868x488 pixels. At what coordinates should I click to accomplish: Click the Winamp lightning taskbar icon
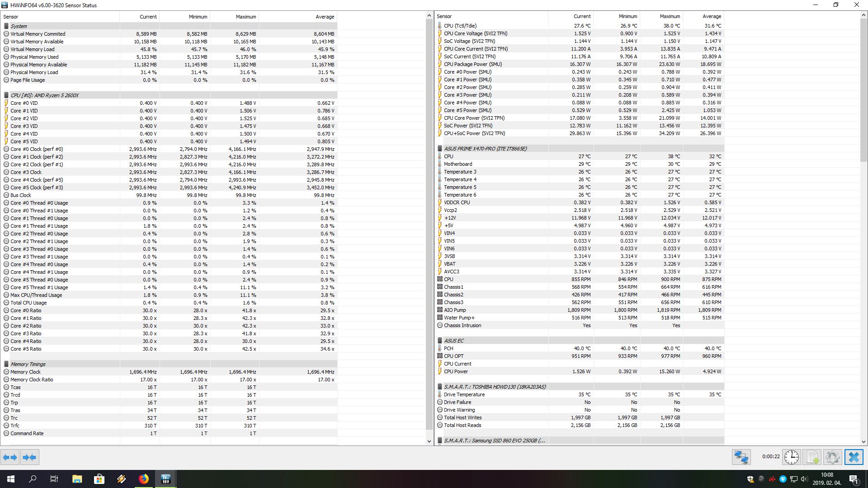click(121, 479)
